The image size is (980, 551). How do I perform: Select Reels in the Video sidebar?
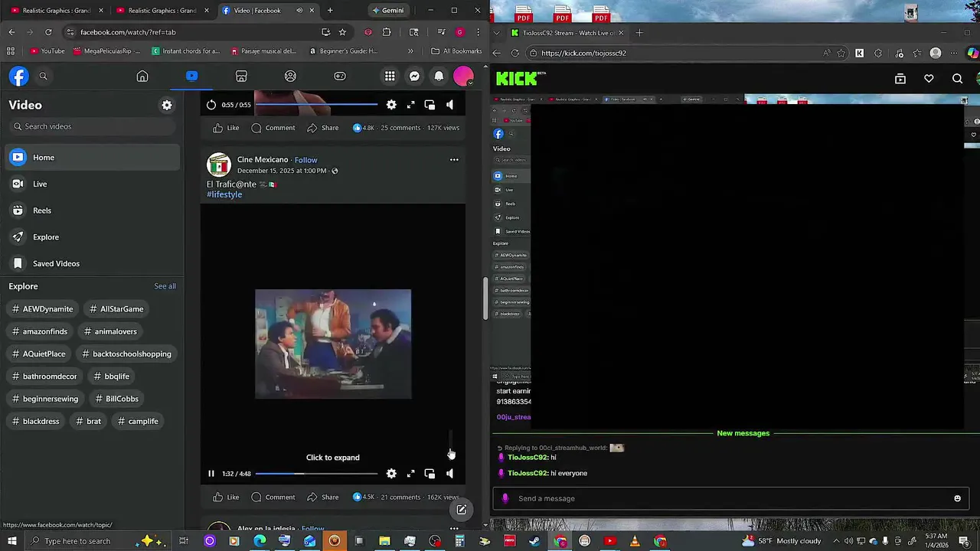92,210
